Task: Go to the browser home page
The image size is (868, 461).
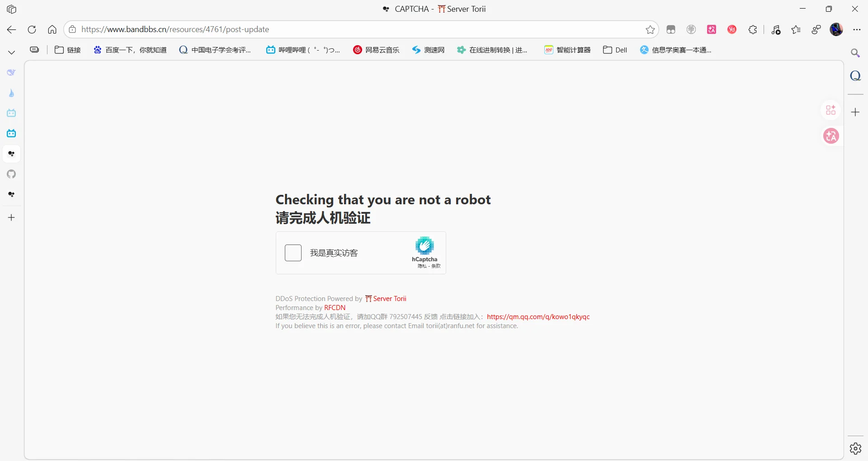Action: click(x=52, y=30)
